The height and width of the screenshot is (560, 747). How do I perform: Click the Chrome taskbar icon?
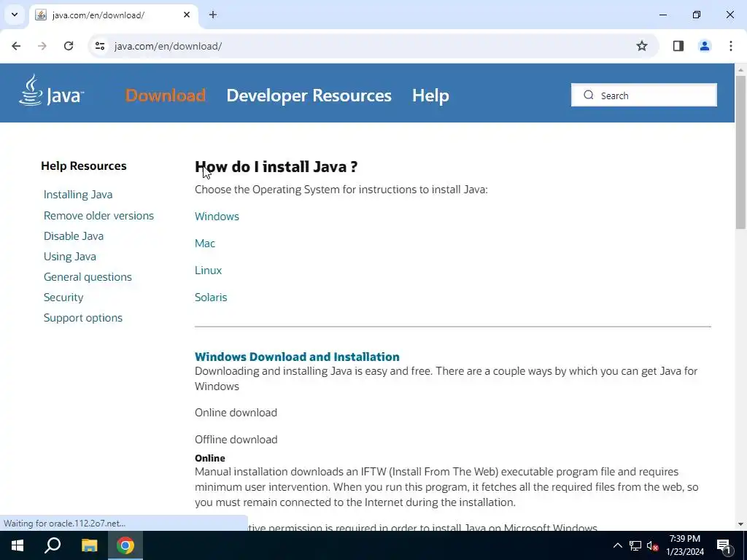point(125,545)
